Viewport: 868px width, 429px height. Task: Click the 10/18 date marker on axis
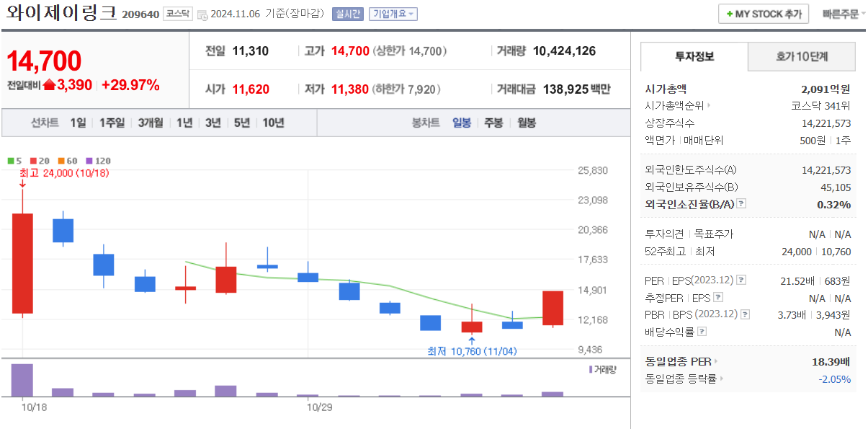click(x=34, y=407)
